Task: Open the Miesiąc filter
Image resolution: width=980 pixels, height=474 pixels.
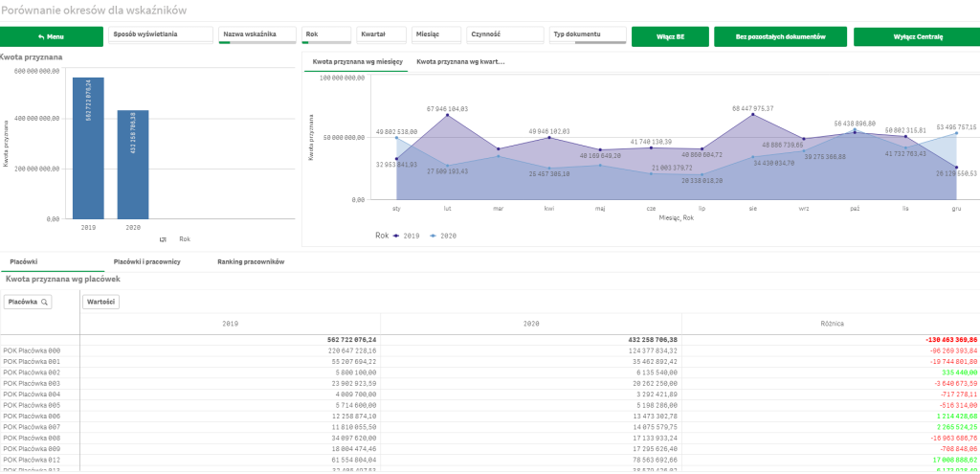Action: (x=436, y=35)
